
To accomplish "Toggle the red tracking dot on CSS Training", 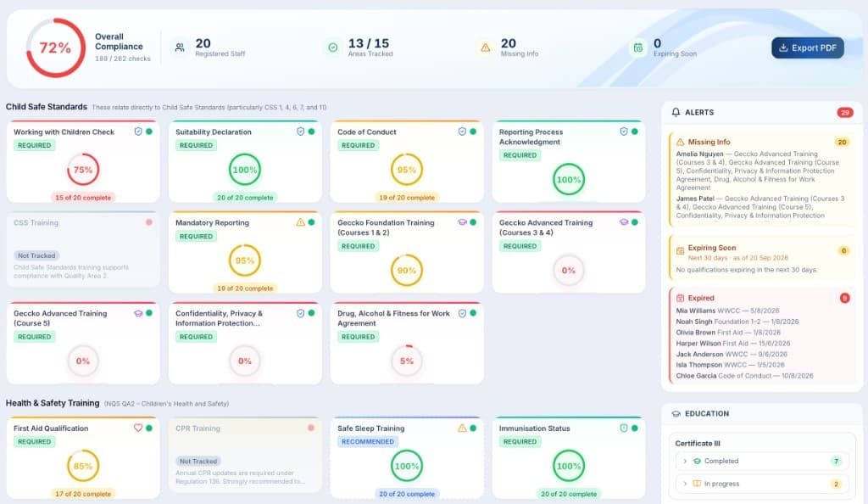I will click(149, 222).
